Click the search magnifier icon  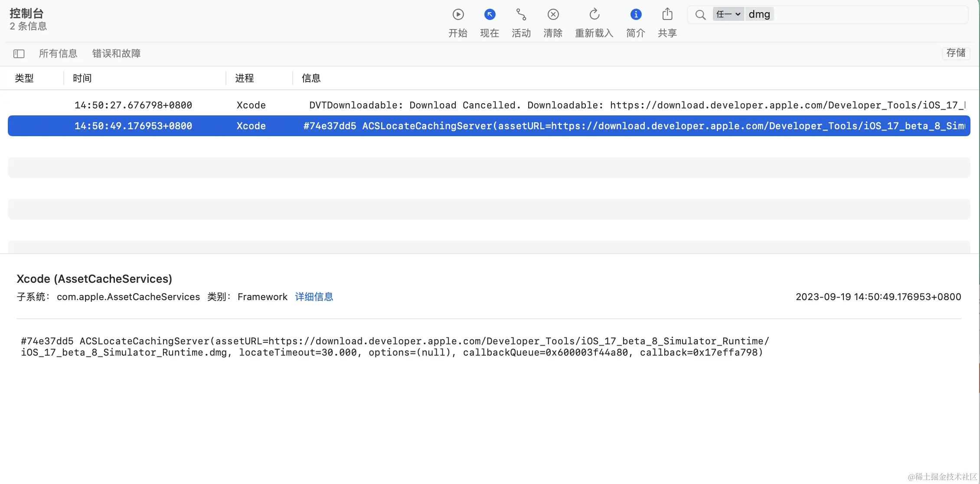coord(700,15)
